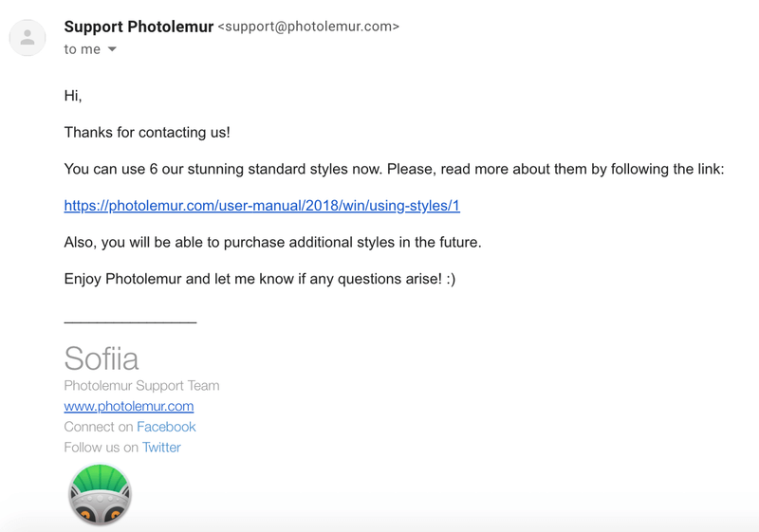Click the 'Thanks for contacting us!' line

pyautogui.click(x=147, y=133)
